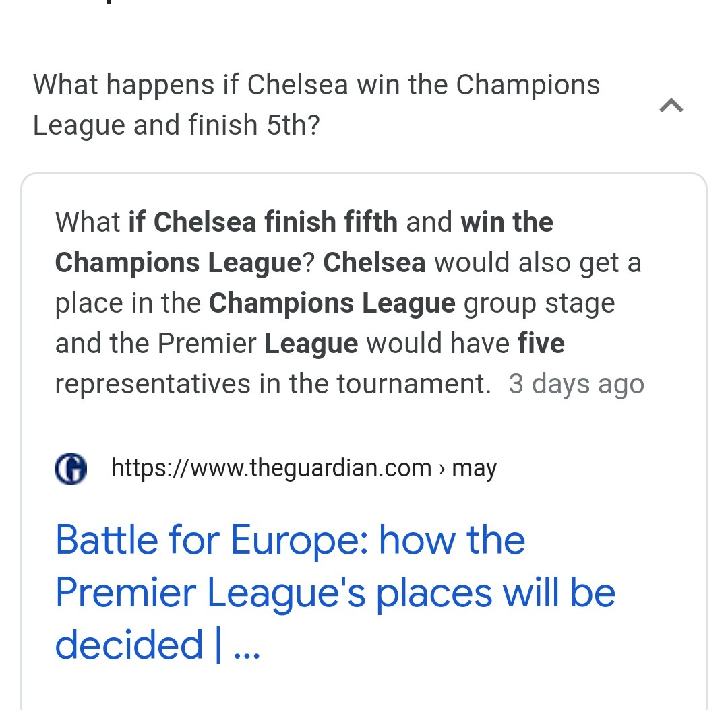Click 'Battle for Europe: how the' headline line
Screen dimensions: 728x710
[290, 540]
